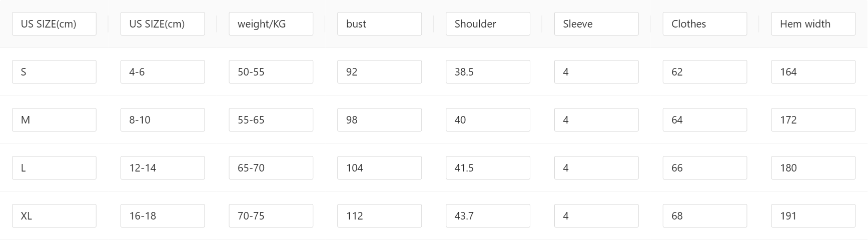Screen dimensions: 868x240
Task: Focus the Hem width header field
Action: pyautogui.click(x=813, y=24)
